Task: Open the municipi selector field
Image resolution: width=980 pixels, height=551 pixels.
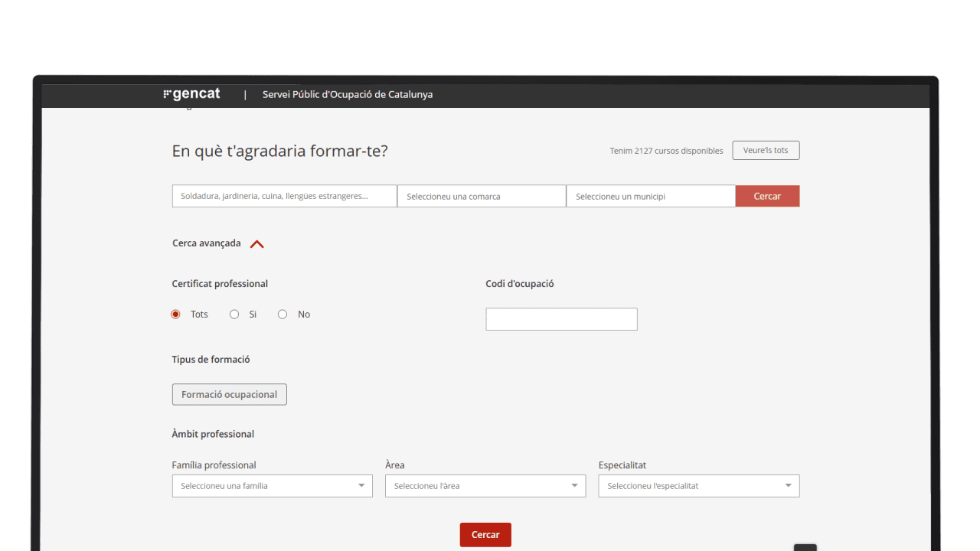Action: pyautogui.click(x=650, y=197)
